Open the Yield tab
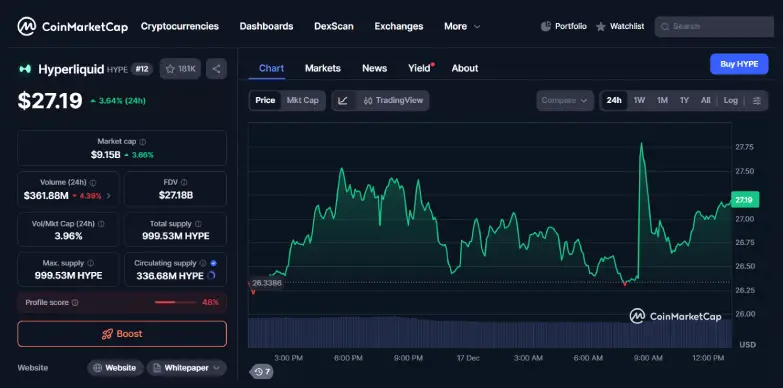Viewport: 783px width, 388px height. [419, 68]
